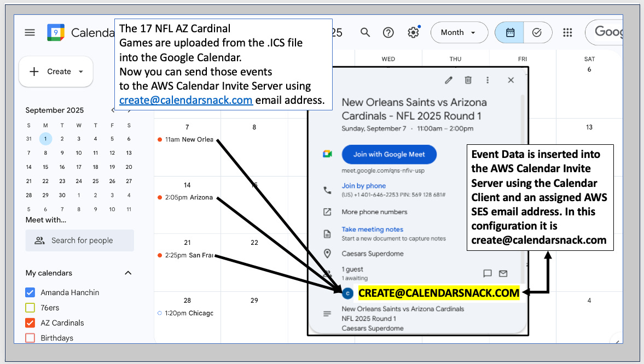Select September 30 in mini calendar
Image resolution: width=644 pixels, height=364 pixels.
(62, 195)
